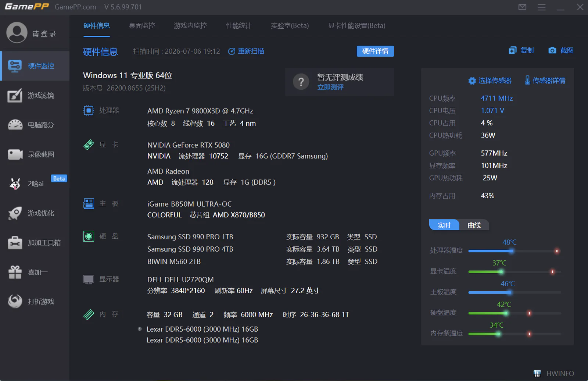Image resolution: width=588 pixels, height=381 pixels.
Task: Click the 请登录 login text
Action: tap(44, 33)
